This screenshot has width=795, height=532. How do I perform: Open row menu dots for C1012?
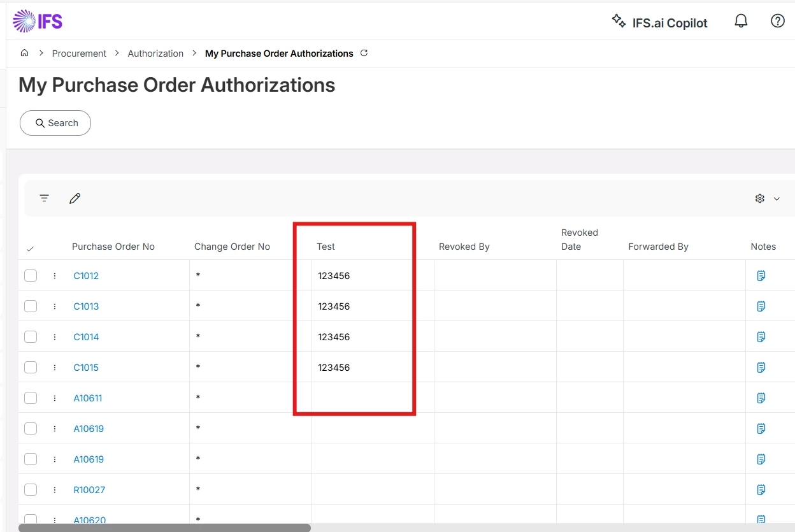(55, 276)
